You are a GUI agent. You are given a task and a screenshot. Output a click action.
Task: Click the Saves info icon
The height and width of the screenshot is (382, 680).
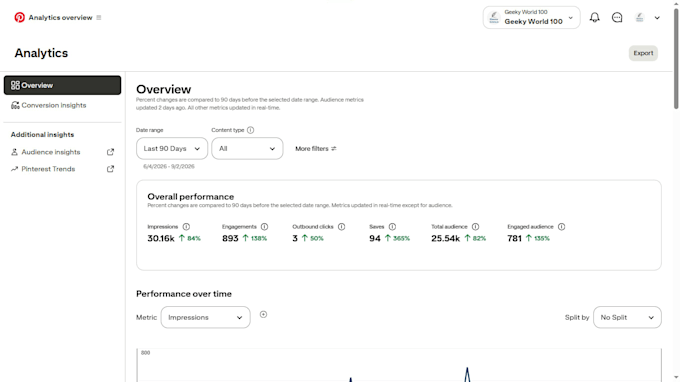pyautogui.click(x=392, y=227)
